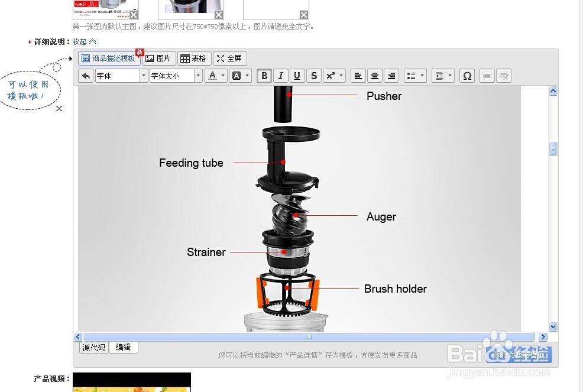Click the insert link icon
Viewport: 583px width, 392px height.
[x=487, y=76]
